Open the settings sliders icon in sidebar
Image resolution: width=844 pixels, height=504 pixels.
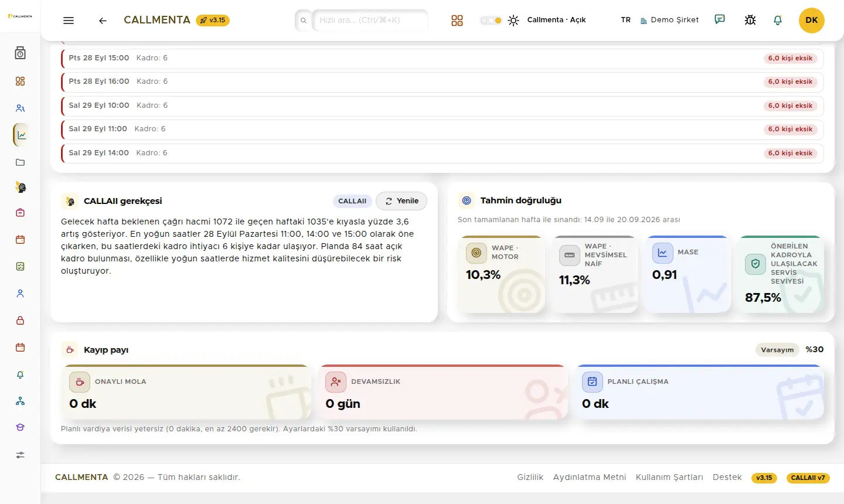21,455
